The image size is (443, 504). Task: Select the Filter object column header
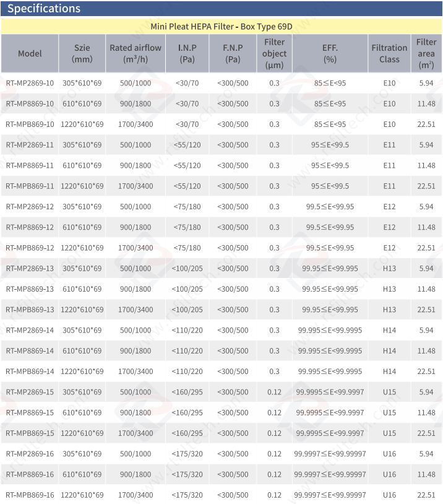click(274, 53)
